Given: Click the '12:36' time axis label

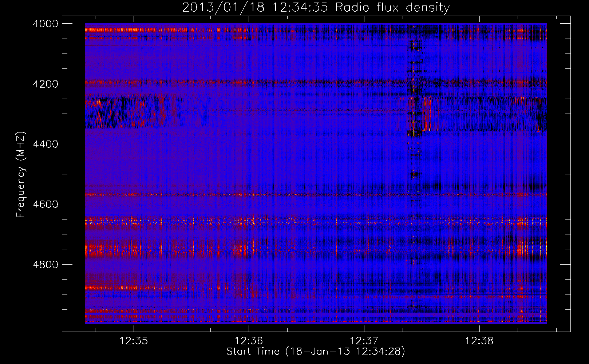Looking at the screenshot, I should point(249,341).
